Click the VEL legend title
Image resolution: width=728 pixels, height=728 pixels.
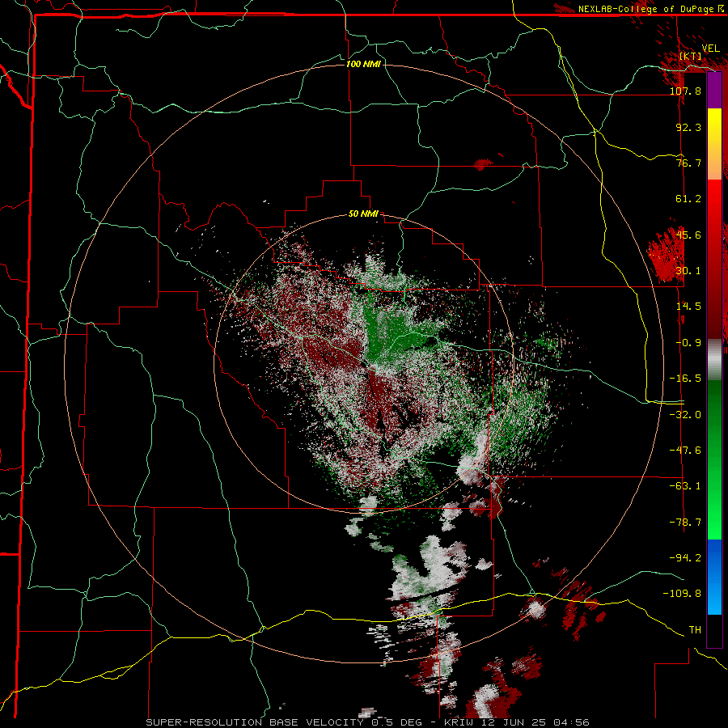pos(710,48)
